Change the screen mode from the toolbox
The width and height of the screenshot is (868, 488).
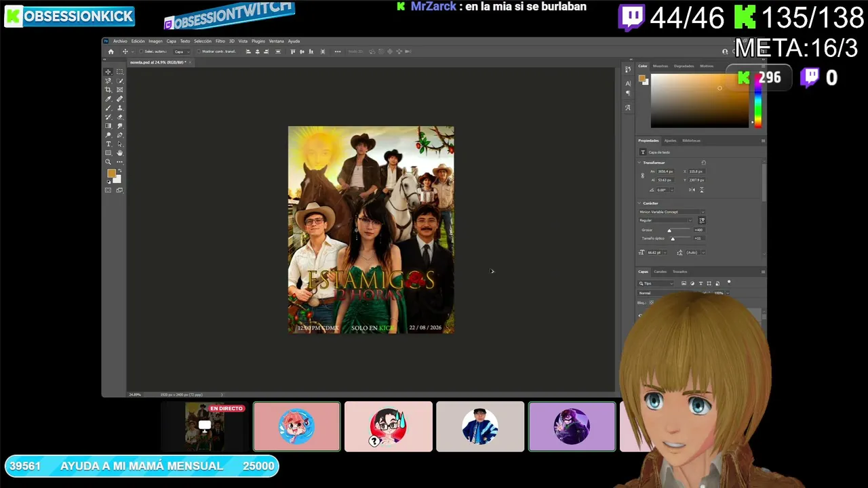tap(120, 190)
